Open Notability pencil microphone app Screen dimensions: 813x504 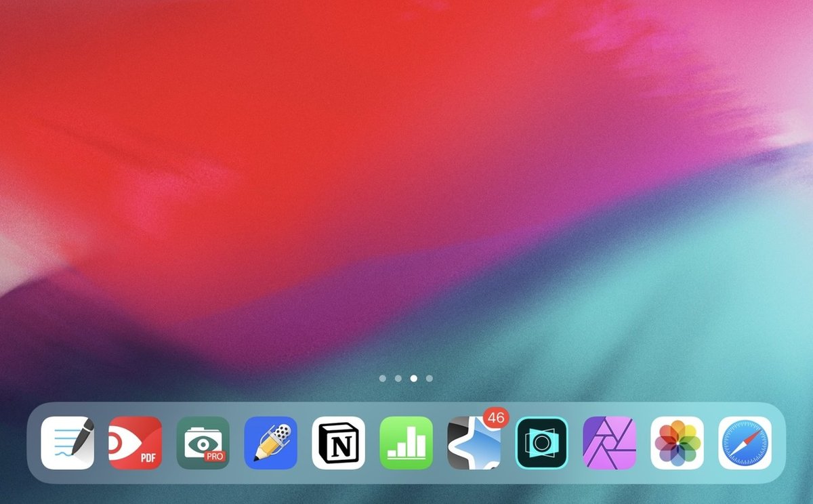(271, 443)
